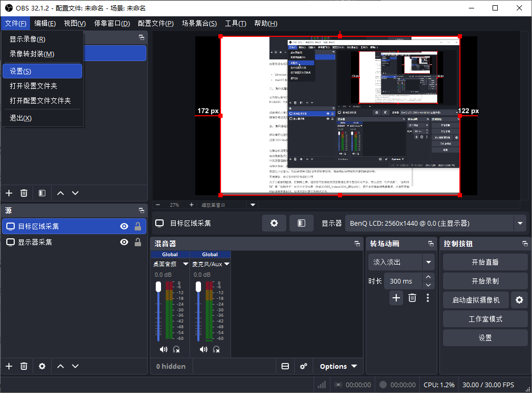Image resolution: width=532 pixels, height=393 pixels.
Task: Open transition properties three-dot menu
Action: (427, 298)
